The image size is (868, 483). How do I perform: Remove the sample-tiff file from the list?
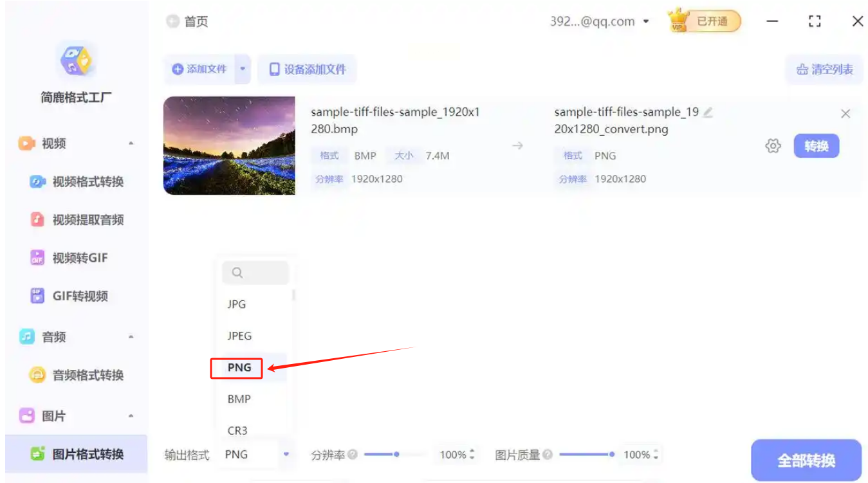click(x=845, y=114)
